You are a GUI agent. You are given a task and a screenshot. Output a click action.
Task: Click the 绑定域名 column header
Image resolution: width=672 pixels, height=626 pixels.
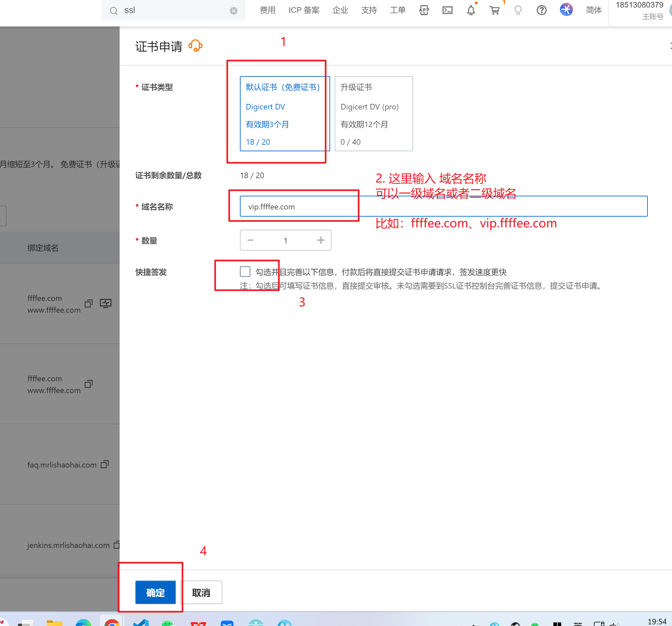[x=43, y=248]
